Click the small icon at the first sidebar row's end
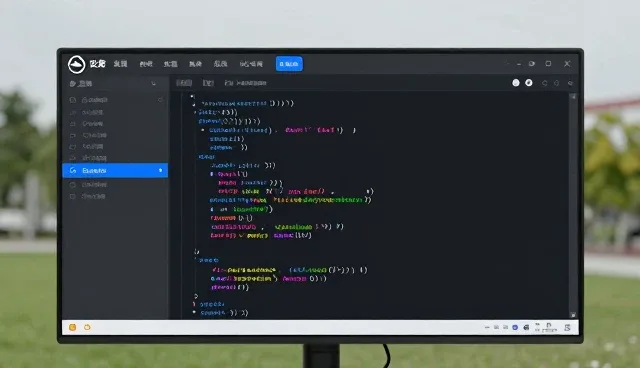Screen dimensions: 640x368 click(x=160, y=100)
